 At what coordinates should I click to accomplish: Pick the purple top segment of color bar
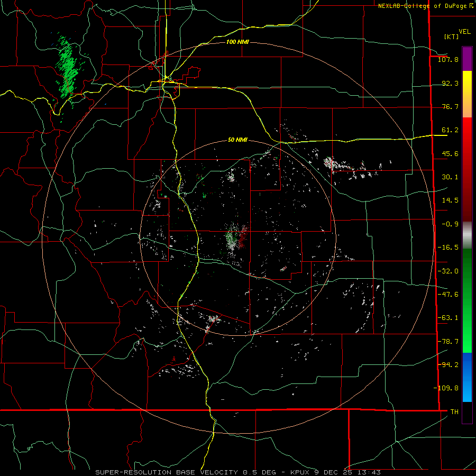pos(467,59)
